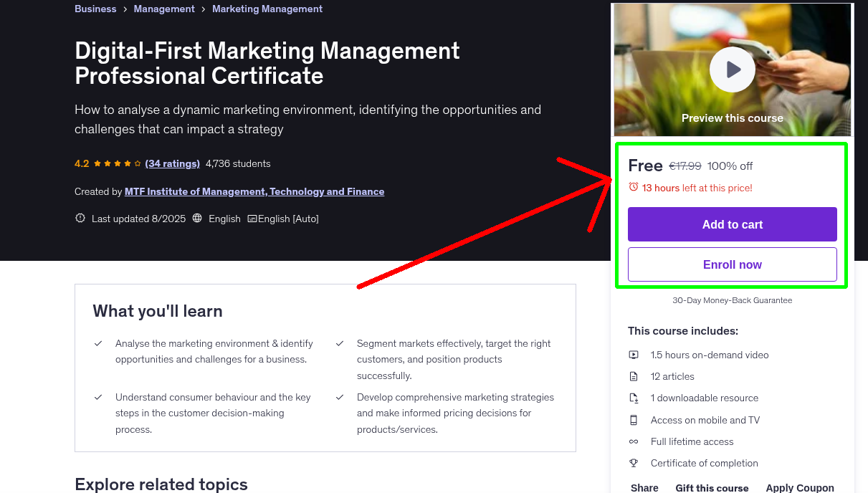Click the articles document icon
Image resolution: width=868 pixels, height=493 pixels.
(x=634, y=376)
